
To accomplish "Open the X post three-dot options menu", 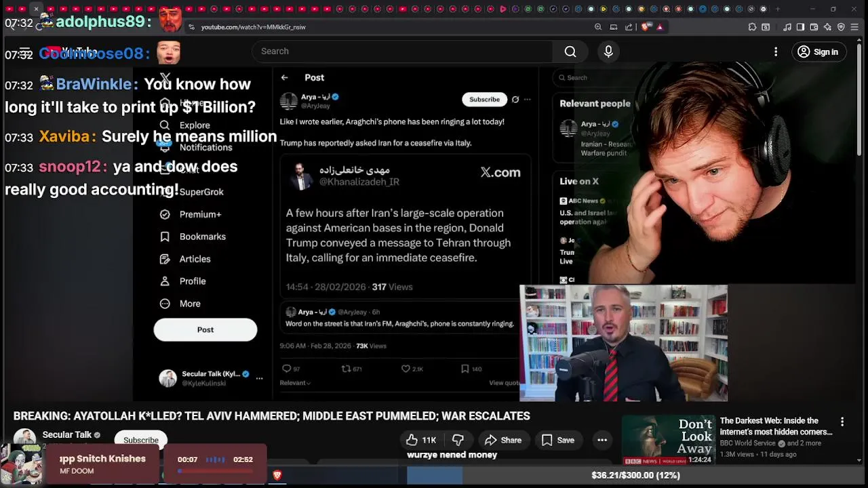I will [527, 99].
